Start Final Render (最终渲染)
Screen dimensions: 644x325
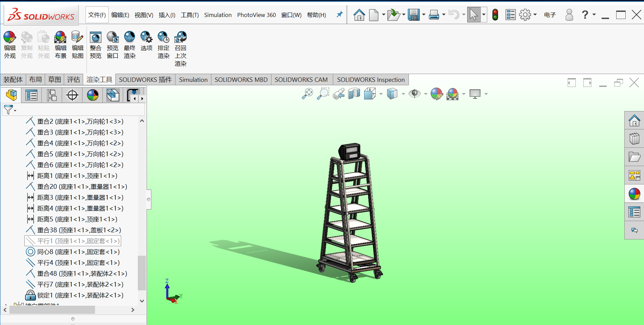point(129,45)
